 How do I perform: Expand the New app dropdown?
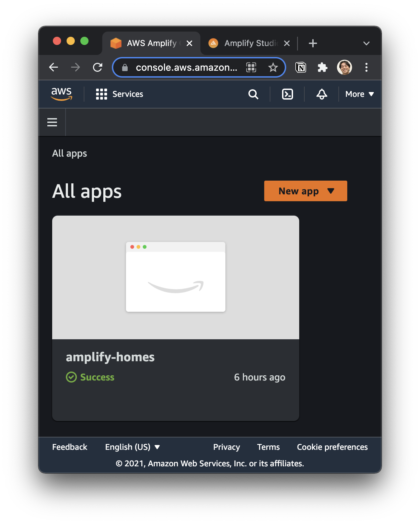(x=330, y=191)
